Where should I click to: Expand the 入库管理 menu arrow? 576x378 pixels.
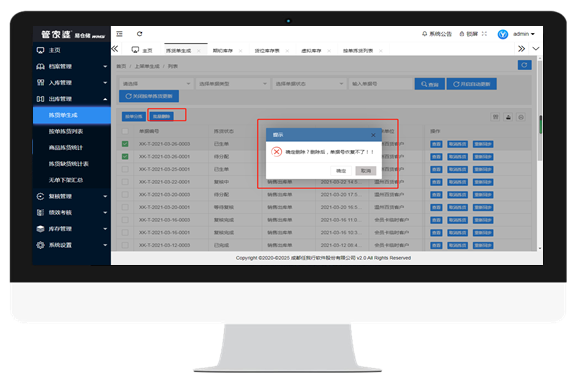coord(105,83)
